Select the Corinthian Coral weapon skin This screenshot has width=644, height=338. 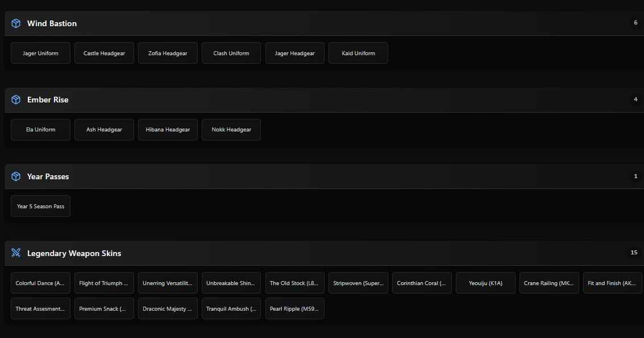[422, 283]
